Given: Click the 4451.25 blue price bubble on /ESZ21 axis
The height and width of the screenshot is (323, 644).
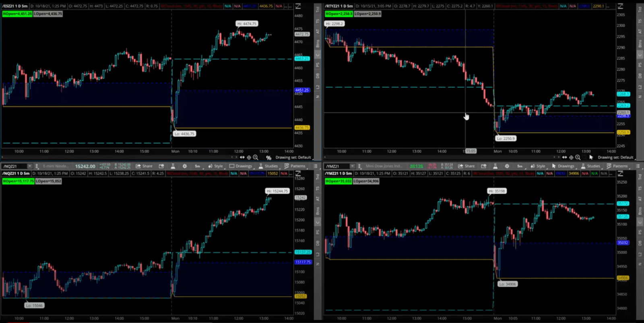Looking at the screenshot, I should click(302, 90).
